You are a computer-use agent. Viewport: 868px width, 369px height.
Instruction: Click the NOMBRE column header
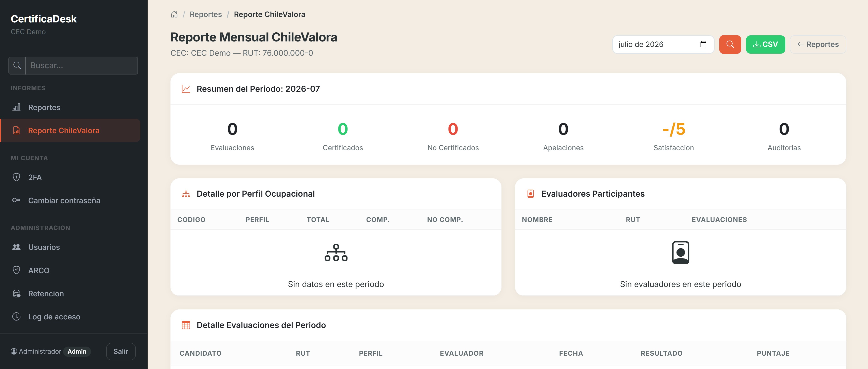[537, 220]
